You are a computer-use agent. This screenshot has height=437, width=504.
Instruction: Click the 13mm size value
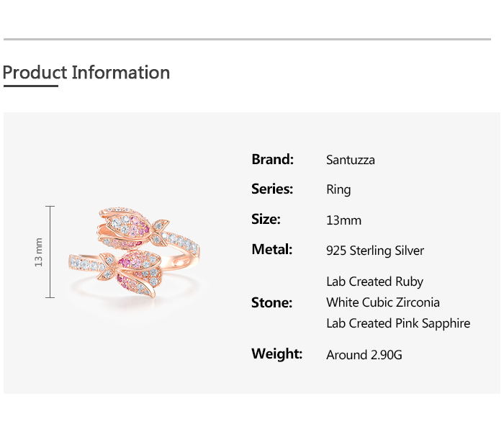[343, 220]
